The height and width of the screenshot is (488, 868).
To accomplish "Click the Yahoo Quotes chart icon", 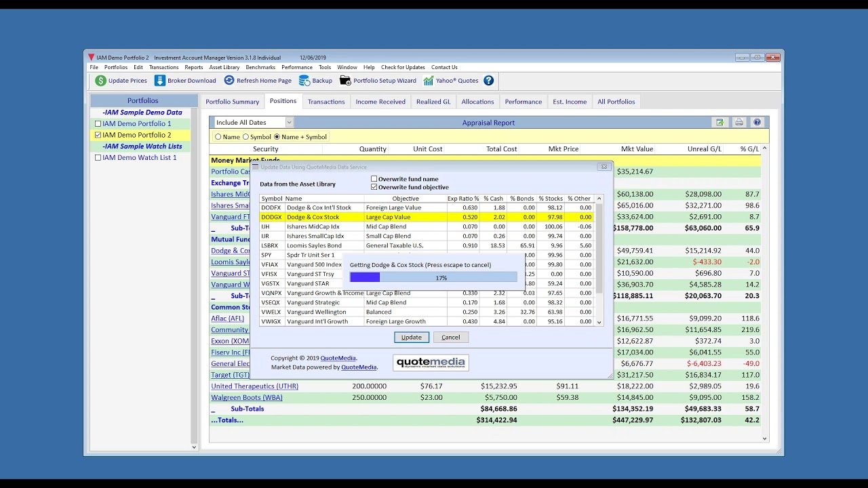I will [429, 81].
